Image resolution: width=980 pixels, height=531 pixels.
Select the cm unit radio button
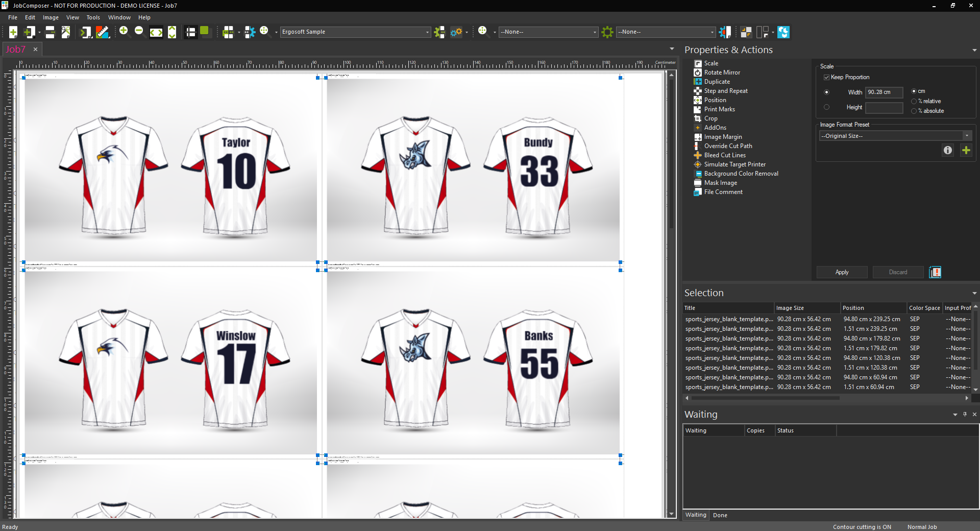[914, 91]
